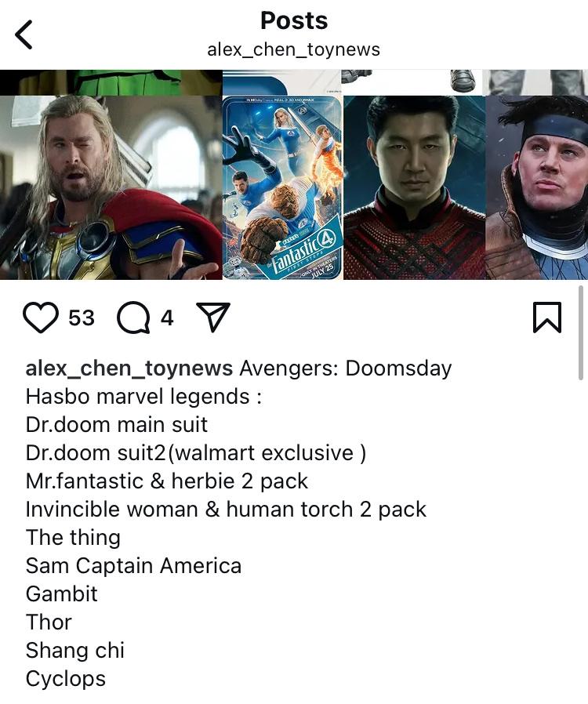Save post with the bookmark icon

[547, 318]
